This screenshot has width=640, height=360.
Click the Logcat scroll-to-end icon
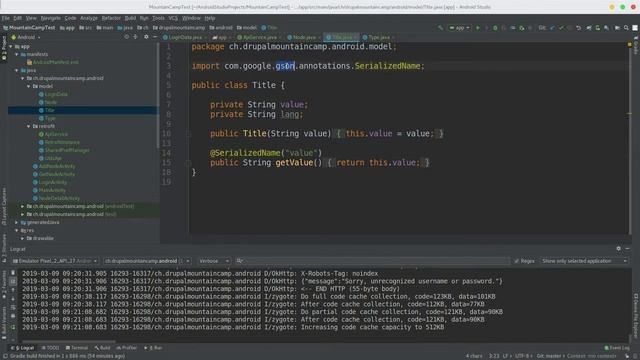coord(13,281)
